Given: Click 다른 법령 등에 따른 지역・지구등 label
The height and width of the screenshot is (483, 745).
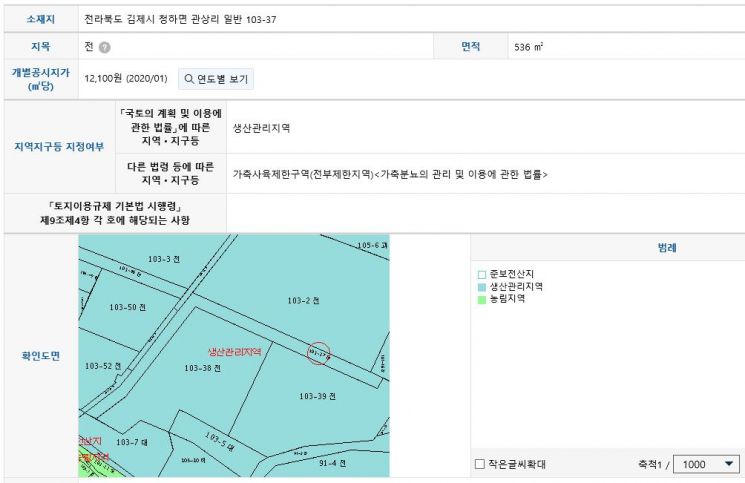Looking at the screenshot, I should 171,173.
